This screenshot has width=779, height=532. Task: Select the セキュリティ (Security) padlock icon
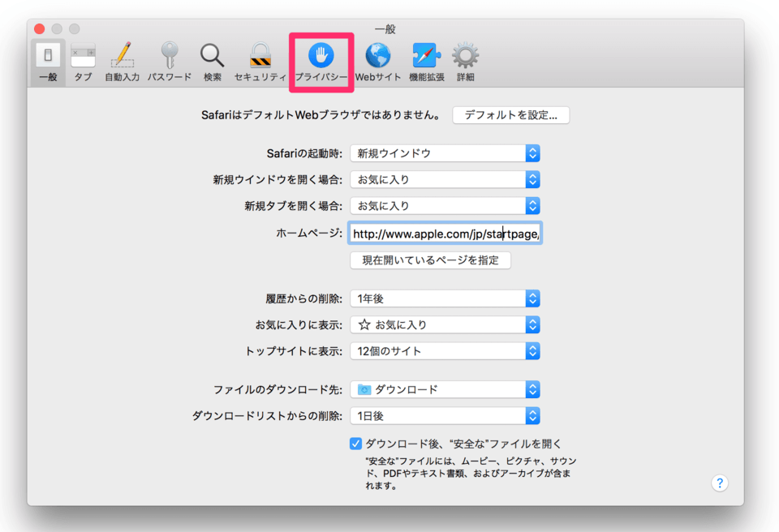click(x=260, y=57)
